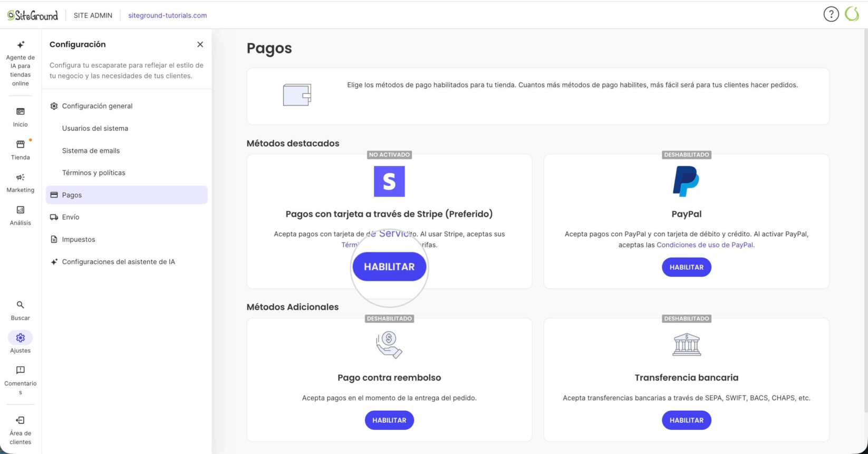The height and width of the screenshot is (454, 868).
Task: Enable Pago contra reembolso
Action: click(389, 420)
